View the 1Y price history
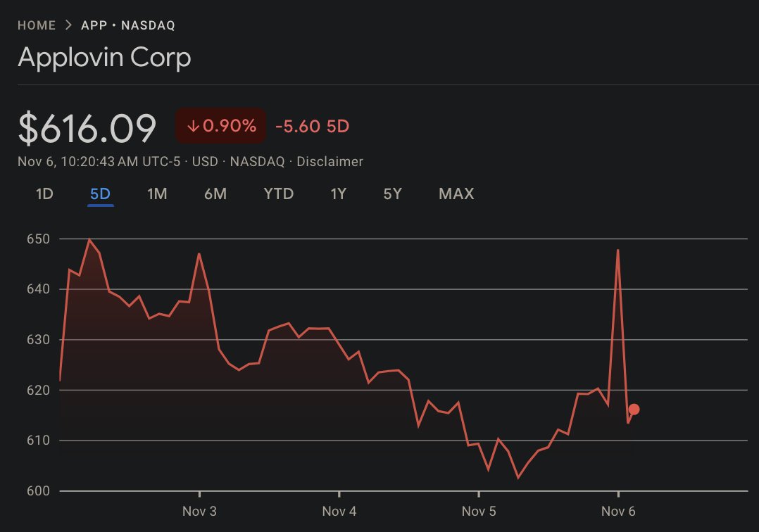 (x=338, y=194)
